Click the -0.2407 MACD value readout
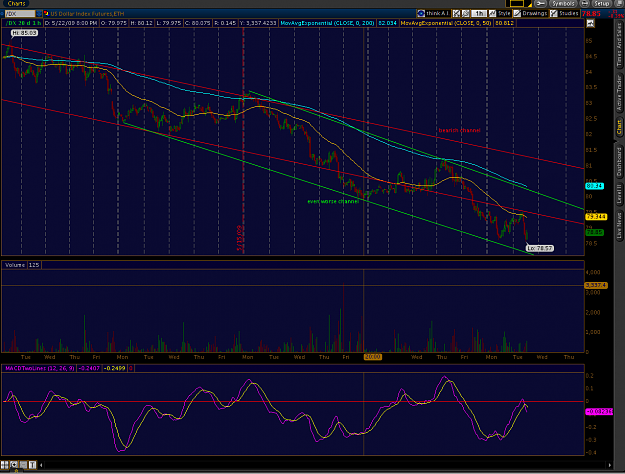625x474 pixels. pos(89,368)
